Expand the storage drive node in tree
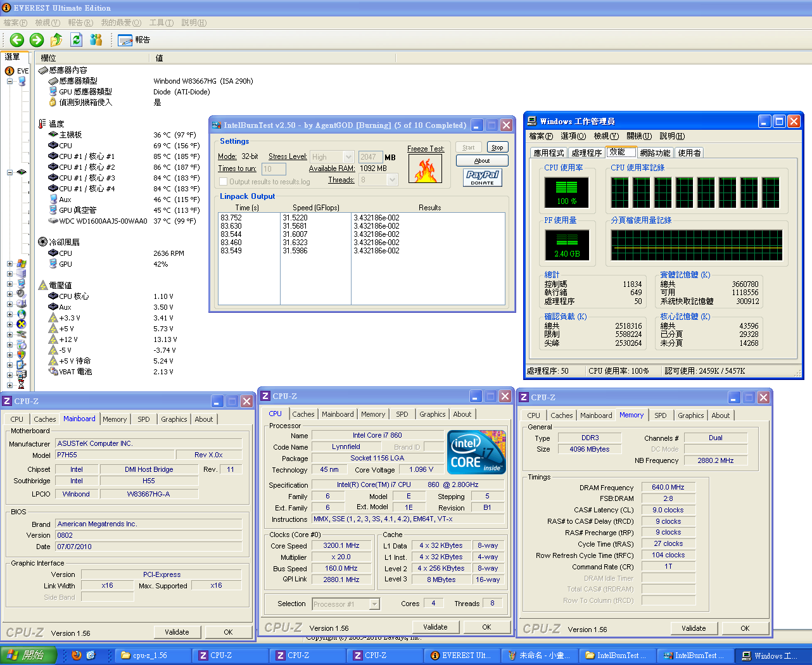Viewport: 812px width, 665px height. [10, 304]
